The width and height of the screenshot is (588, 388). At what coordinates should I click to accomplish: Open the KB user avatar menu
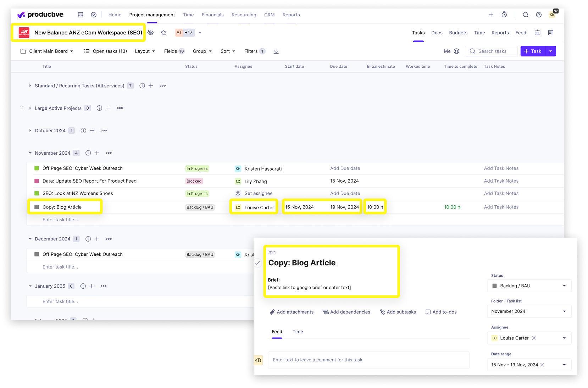click(552, 15)
